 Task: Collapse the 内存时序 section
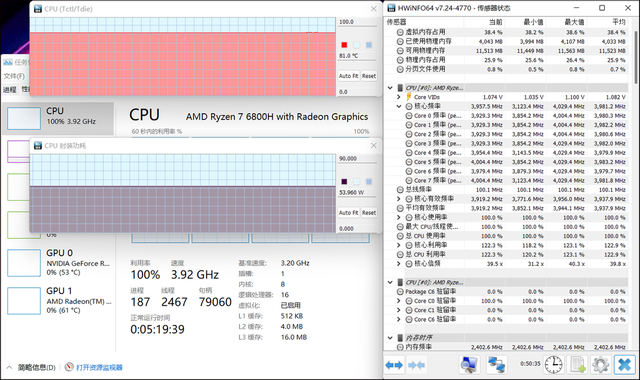click(x=390, y=338)
